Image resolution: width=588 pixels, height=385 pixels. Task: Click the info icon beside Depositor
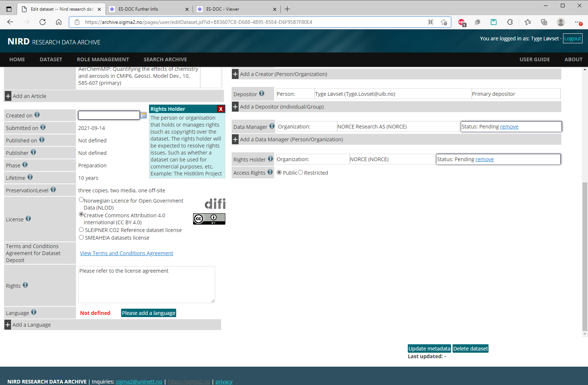[x=262, y=94]
